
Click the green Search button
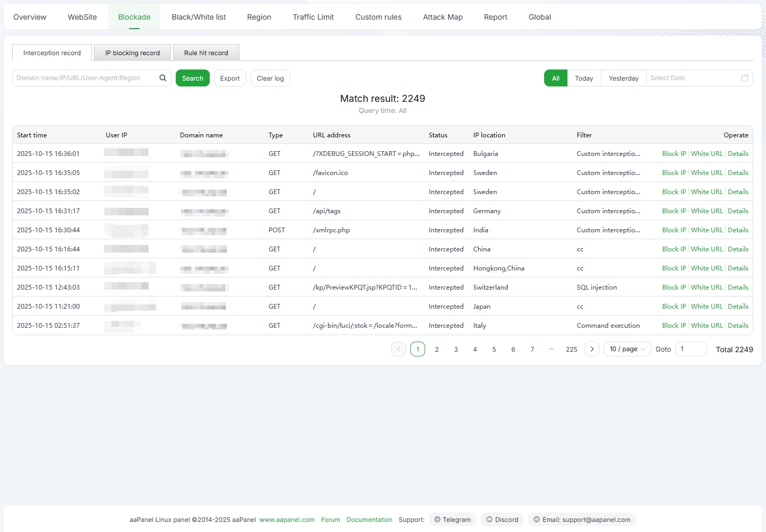click(193, 78)
